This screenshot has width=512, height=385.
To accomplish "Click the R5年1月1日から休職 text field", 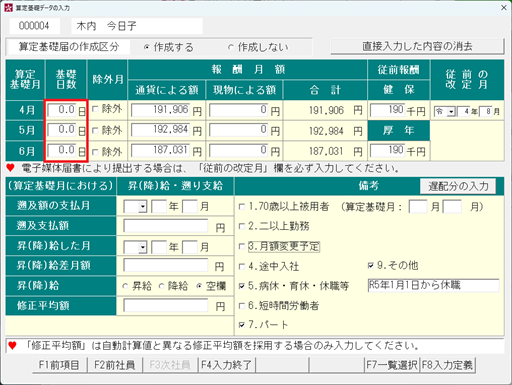I will (x=433, y=286).
